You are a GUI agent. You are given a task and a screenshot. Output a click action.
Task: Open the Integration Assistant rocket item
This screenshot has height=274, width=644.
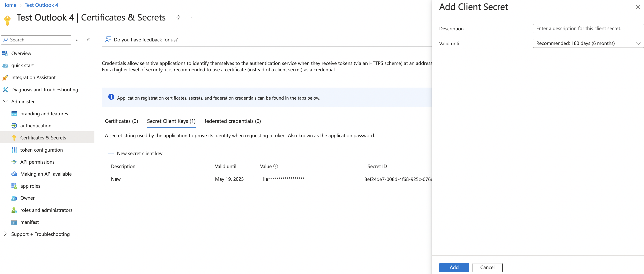click(x=33, y=77)
